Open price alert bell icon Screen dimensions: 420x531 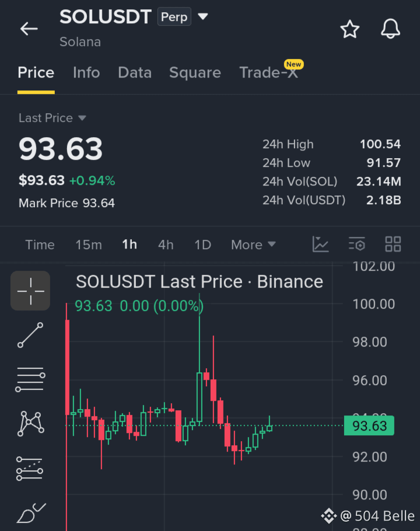(391, 29)
